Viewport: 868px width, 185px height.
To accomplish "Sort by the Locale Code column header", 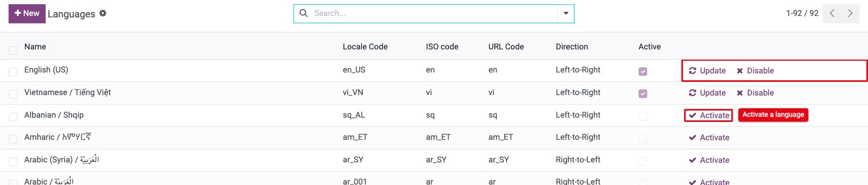I will pyautogui.click(x=365, y=47).
